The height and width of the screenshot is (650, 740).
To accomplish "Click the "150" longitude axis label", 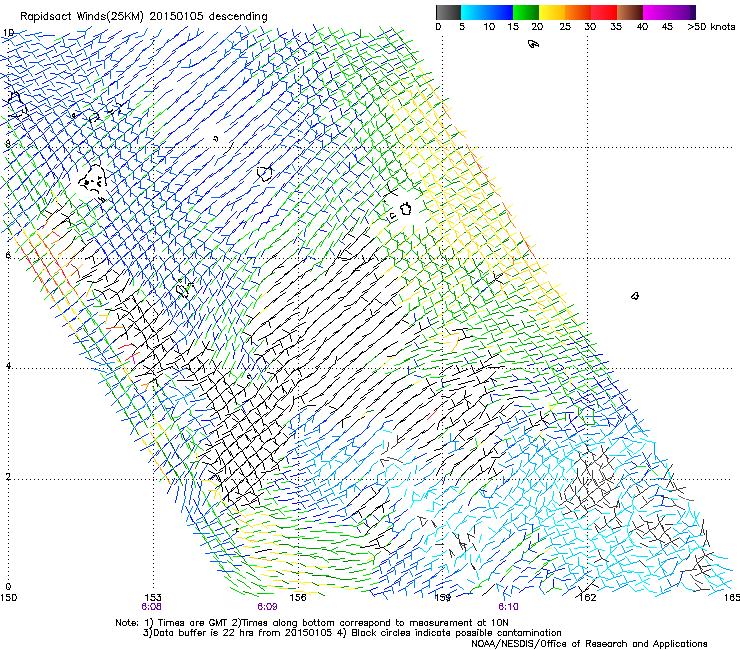I will pyautogui.click(x=8, y=598).
